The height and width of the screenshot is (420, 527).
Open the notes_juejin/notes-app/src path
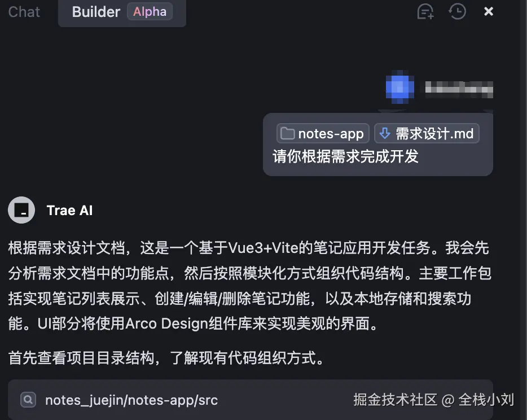131,400
